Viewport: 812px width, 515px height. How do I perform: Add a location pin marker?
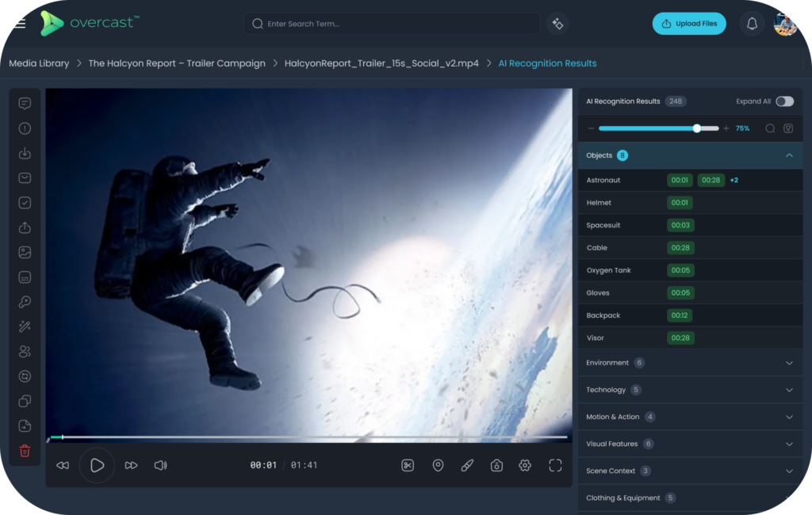(x=438, y=465)
